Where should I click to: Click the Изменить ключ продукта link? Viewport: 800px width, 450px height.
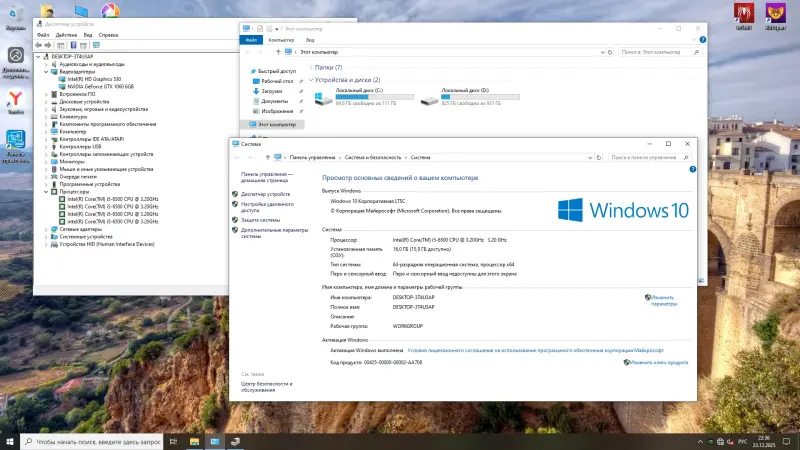pyautogui.click(x=659, y=363)
